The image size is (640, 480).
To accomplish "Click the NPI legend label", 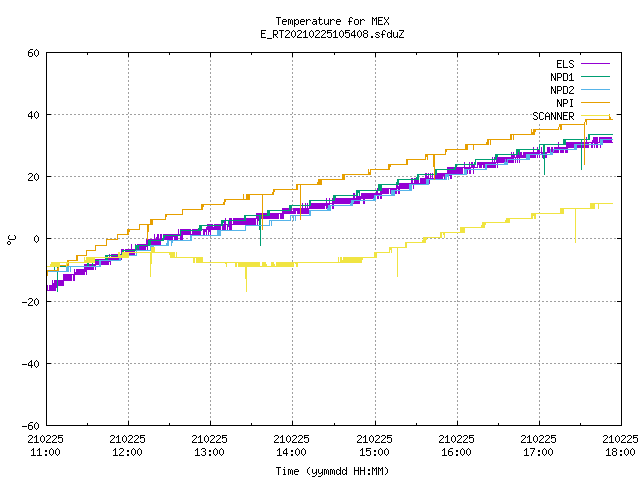I will pos(565,103).
